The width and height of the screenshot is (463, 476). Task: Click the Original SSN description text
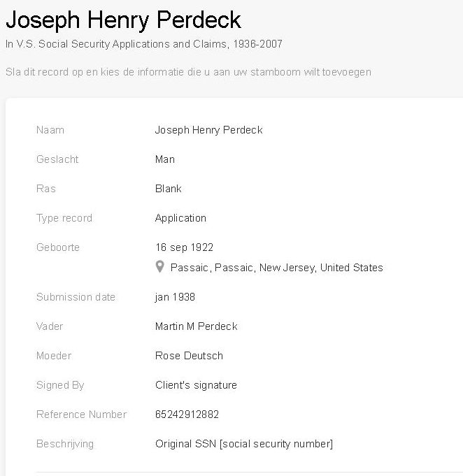(x=244, y=444)
